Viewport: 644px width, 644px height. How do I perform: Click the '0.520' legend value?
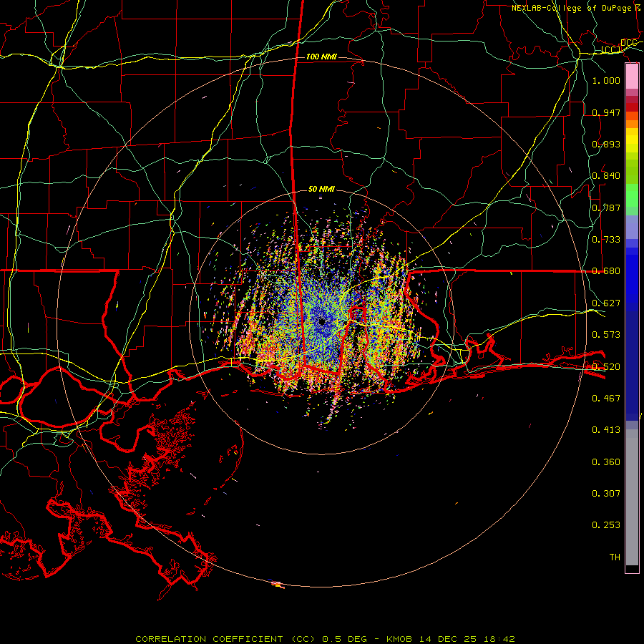point(606,367)
